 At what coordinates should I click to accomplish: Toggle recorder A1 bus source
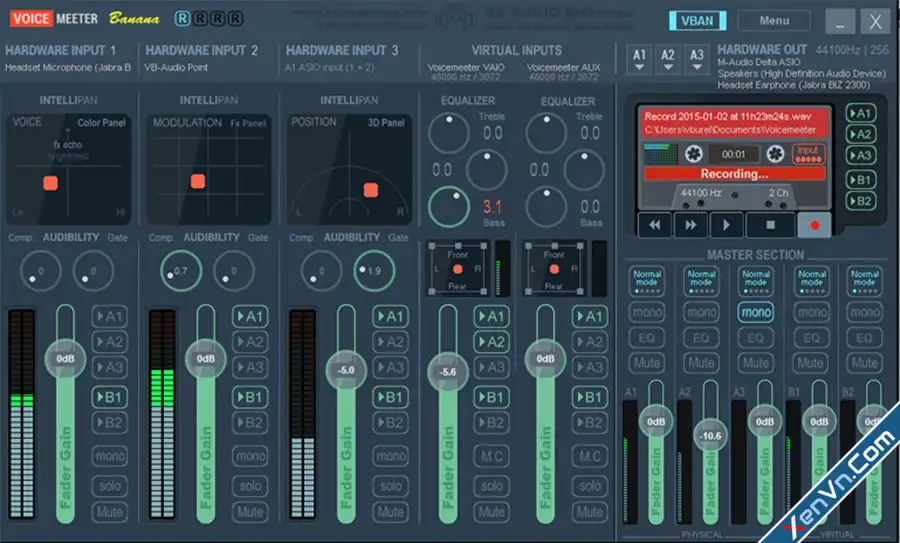click(860, 113)
